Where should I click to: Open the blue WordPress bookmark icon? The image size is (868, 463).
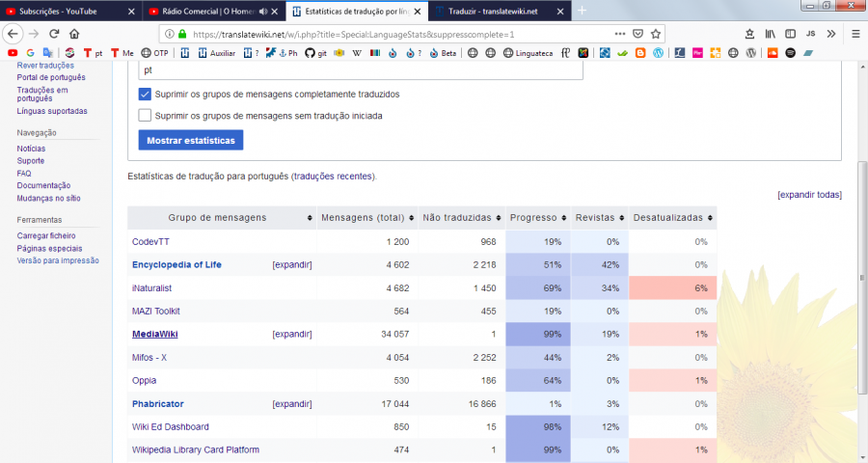pyautogui.click(x=658, y=53)
